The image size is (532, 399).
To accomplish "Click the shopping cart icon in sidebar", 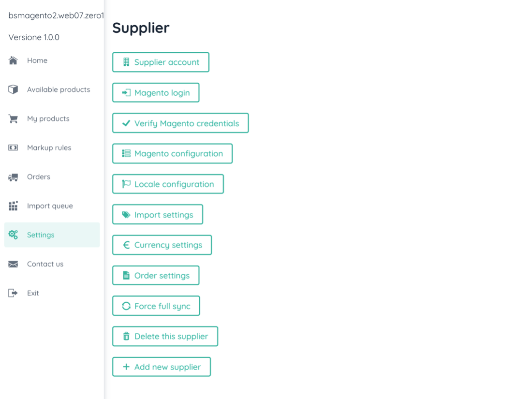I will pos(13,118).
